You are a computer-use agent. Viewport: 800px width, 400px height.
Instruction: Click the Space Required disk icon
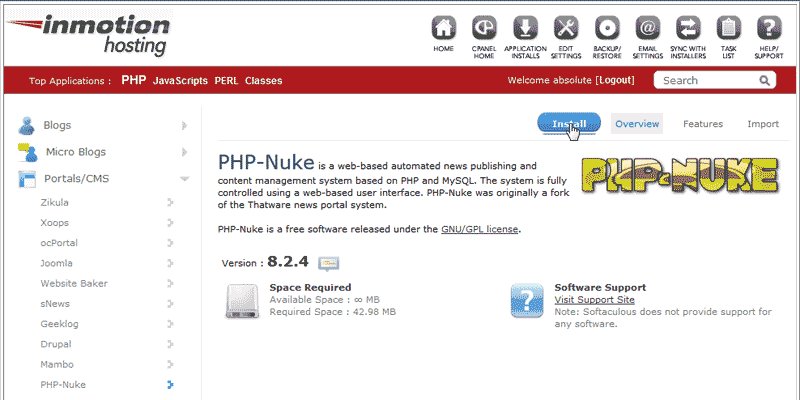242,301
